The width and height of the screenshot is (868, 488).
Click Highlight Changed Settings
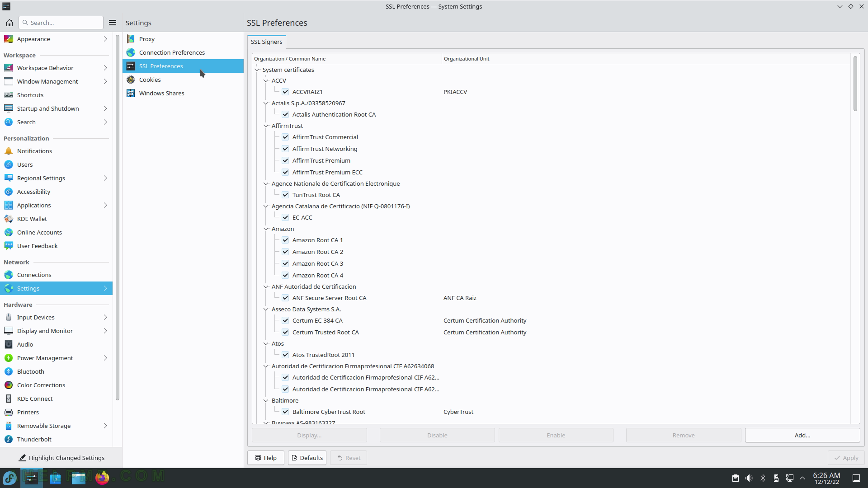[x=61, y=458]
